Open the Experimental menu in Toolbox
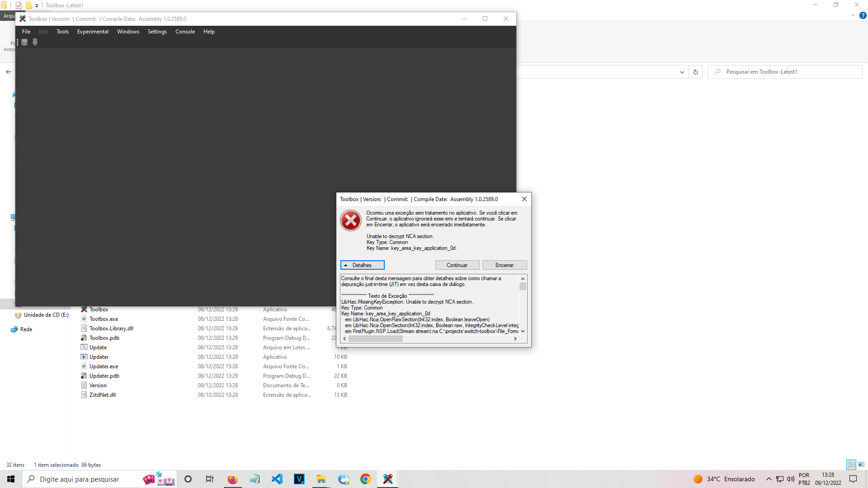The width and height of the screenshot is (868, 488). pyautogui.click(x=92, y=31)
